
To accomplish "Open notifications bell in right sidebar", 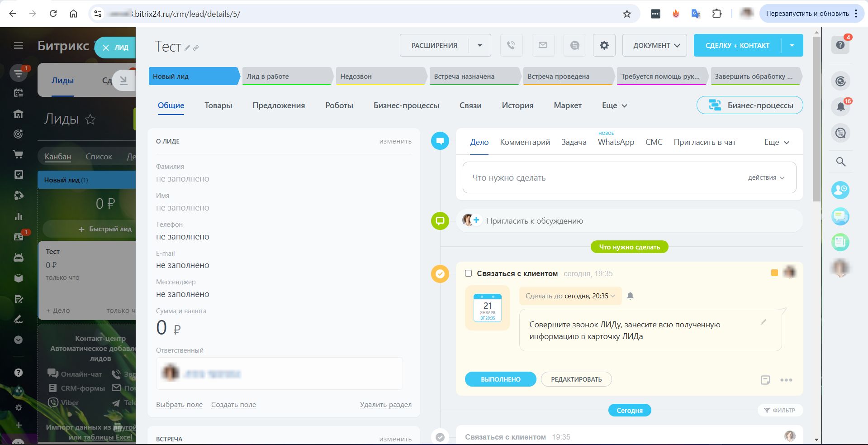I will pos(840,107).
